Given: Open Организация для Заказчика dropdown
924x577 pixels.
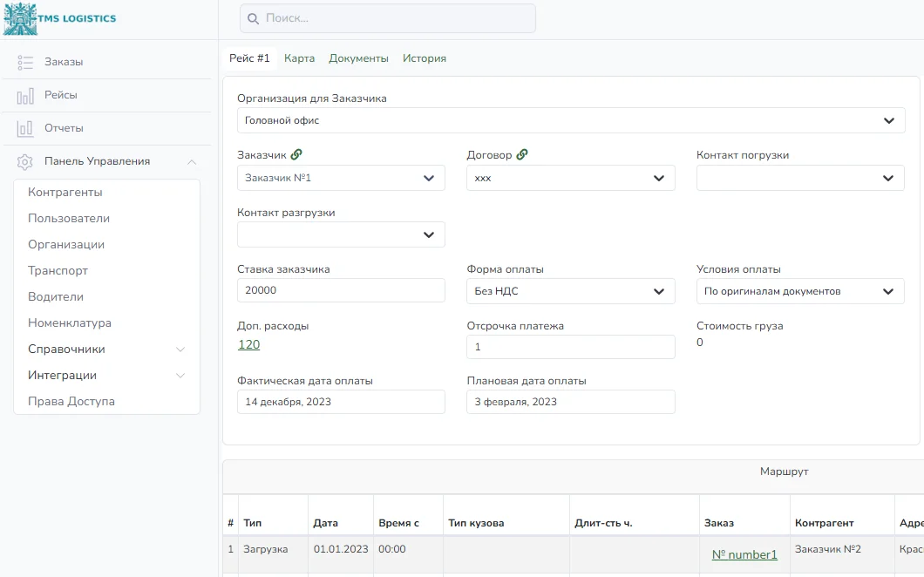Looking at the screenshot, I should pyautogui.click(x=571, y=120).
